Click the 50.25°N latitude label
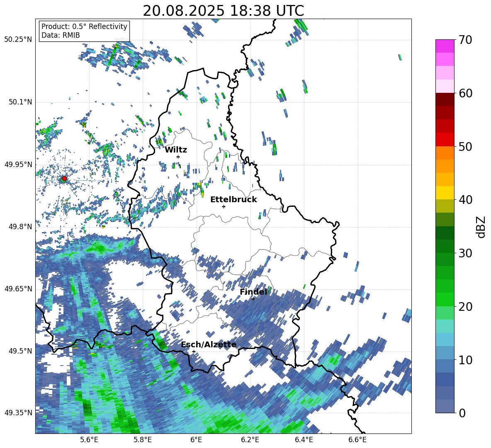Screen dimensions: 491x448 (18, 40)
